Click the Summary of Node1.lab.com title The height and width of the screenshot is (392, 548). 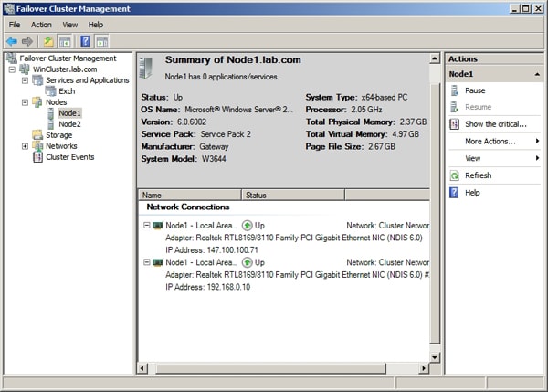[233, 59]
